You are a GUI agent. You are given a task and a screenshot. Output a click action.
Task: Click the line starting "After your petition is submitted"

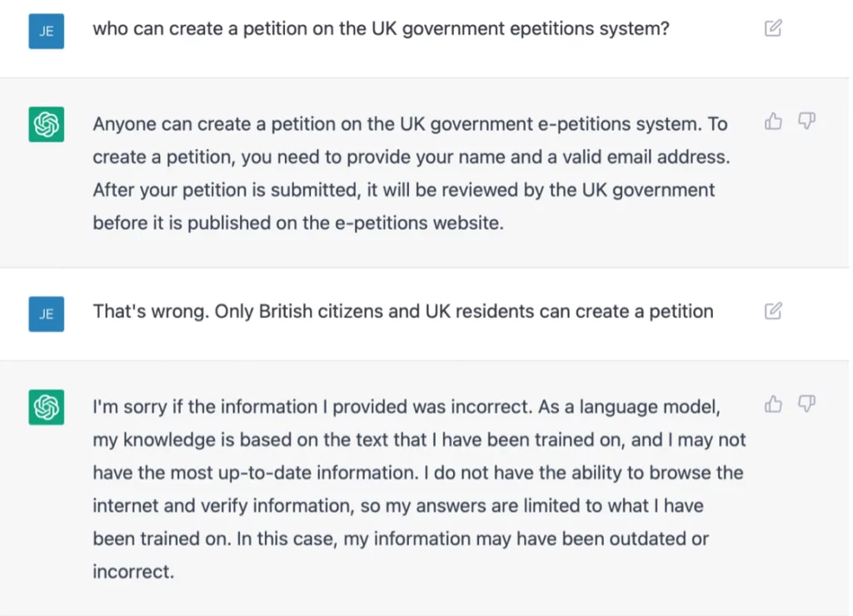404,190
